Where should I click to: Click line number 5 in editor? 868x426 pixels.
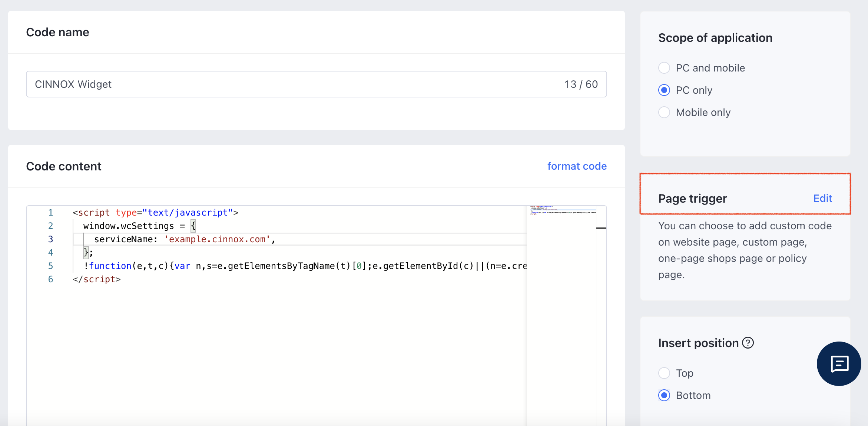pos(50,266)
